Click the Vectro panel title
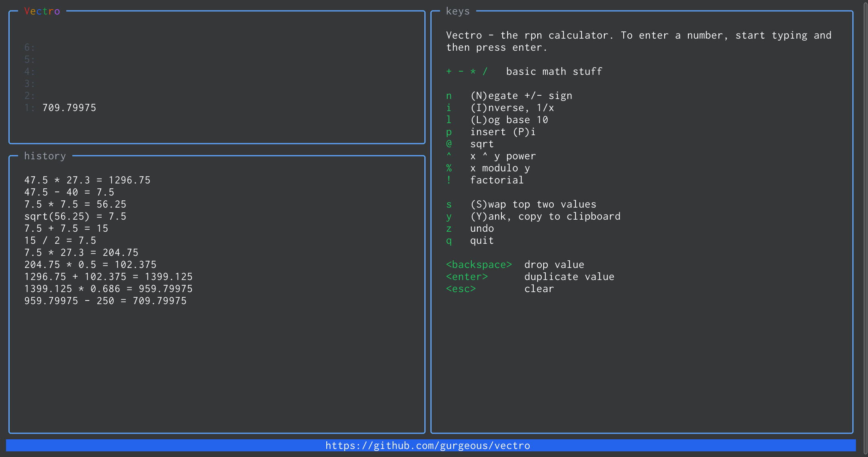868x457 pixels. pos(42,11)
